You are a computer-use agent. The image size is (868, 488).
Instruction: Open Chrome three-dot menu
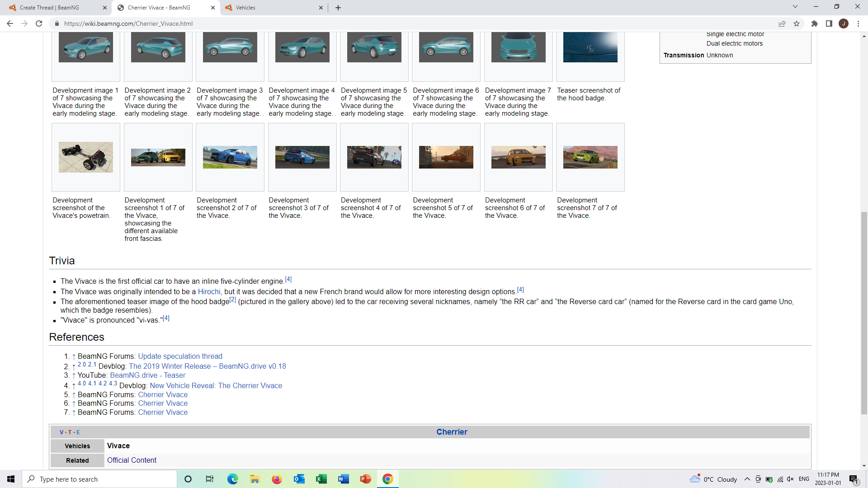click(x=858, y=23)
